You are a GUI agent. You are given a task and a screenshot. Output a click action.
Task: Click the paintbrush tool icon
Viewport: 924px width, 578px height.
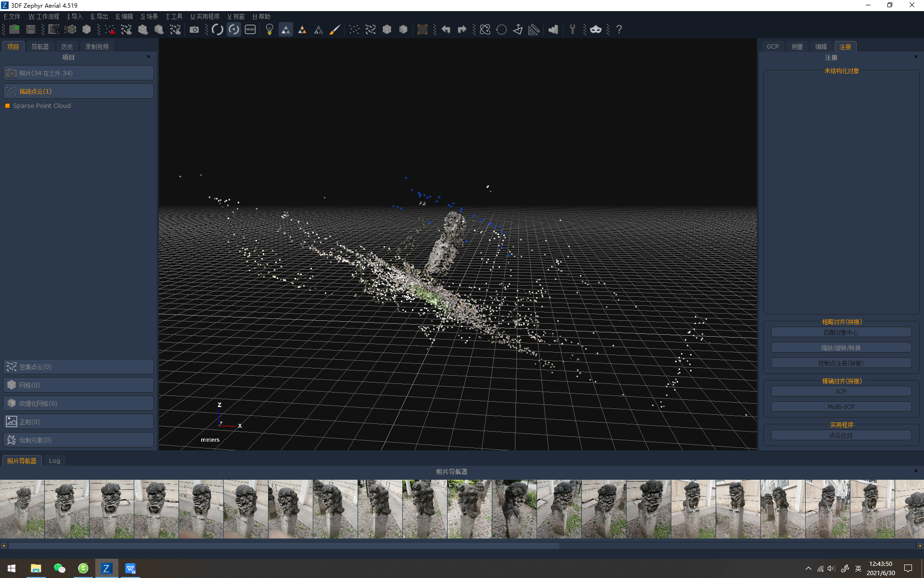pyautogui.click(x=334, y=30)
